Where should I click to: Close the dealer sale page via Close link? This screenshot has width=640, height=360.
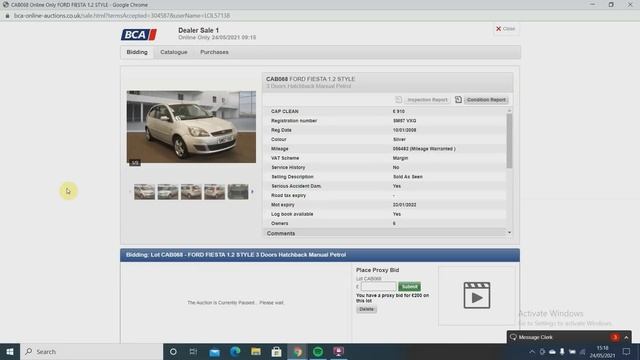point(505,29)
